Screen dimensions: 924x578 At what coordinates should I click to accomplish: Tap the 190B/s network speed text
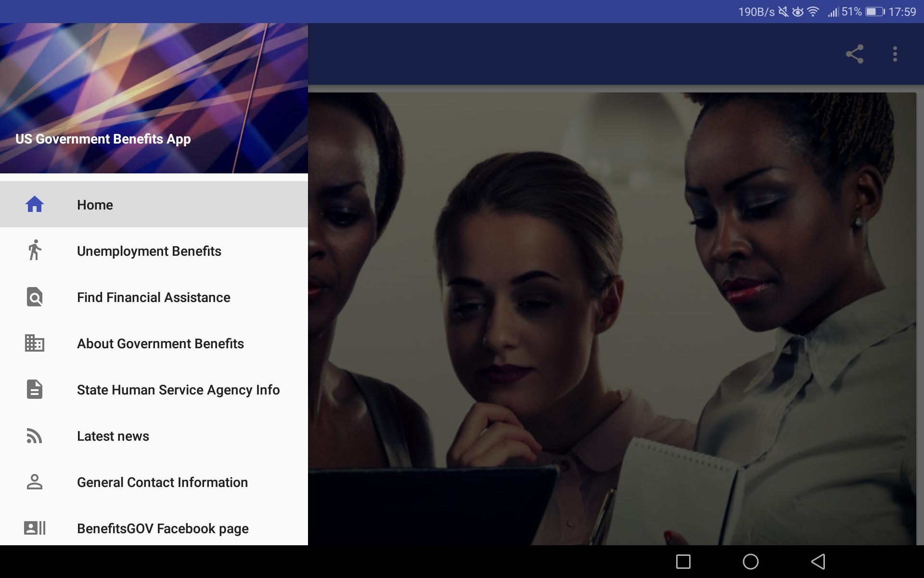tap(757, 12)
